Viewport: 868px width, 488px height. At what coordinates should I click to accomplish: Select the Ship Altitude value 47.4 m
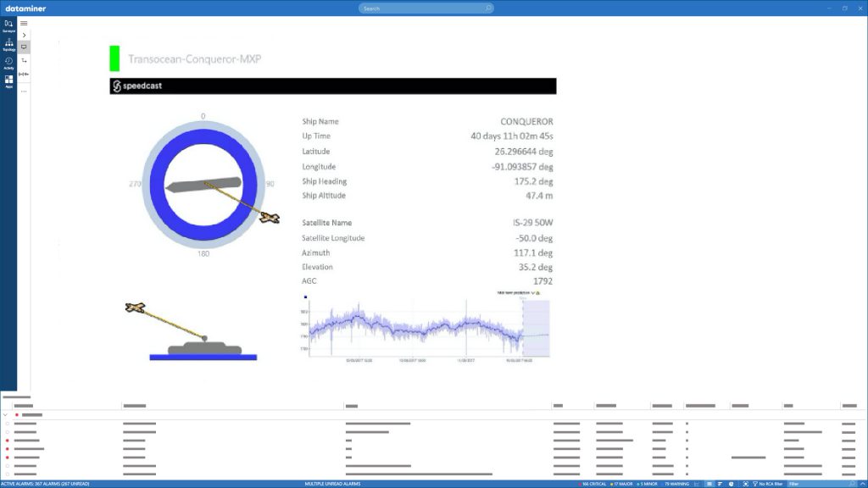[x=539, y=196]
